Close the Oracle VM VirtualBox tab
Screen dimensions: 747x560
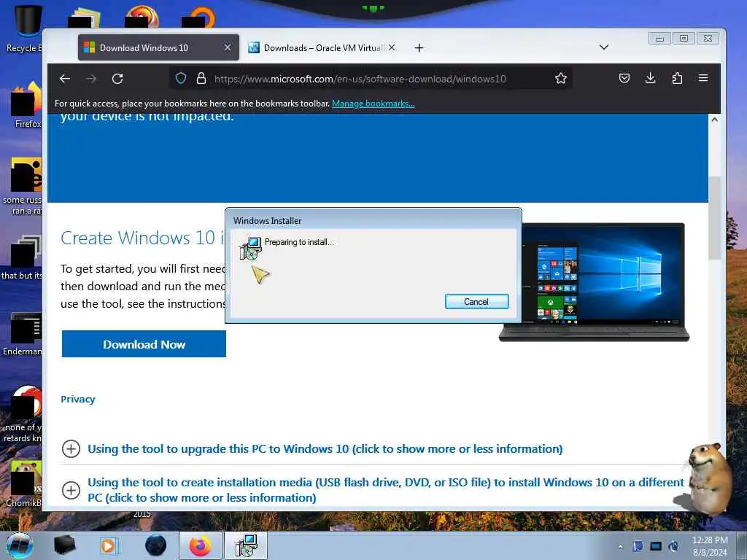[392, 47]
